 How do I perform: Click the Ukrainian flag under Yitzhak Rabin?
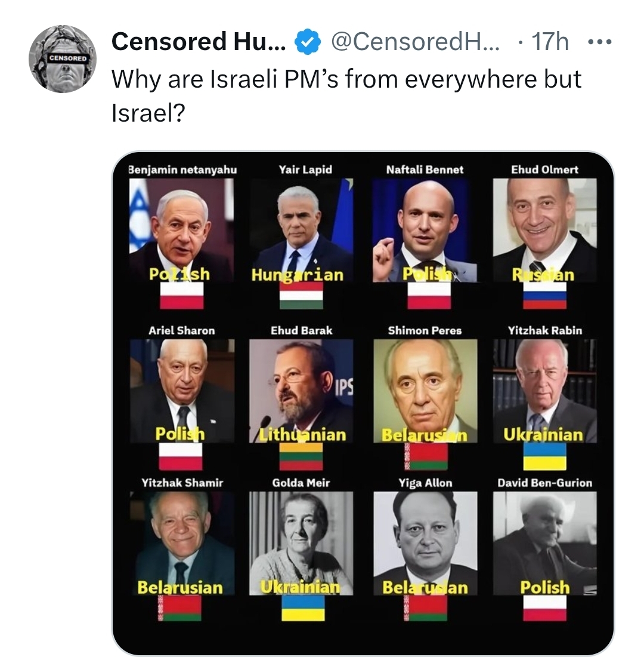[x=544, y=456]
